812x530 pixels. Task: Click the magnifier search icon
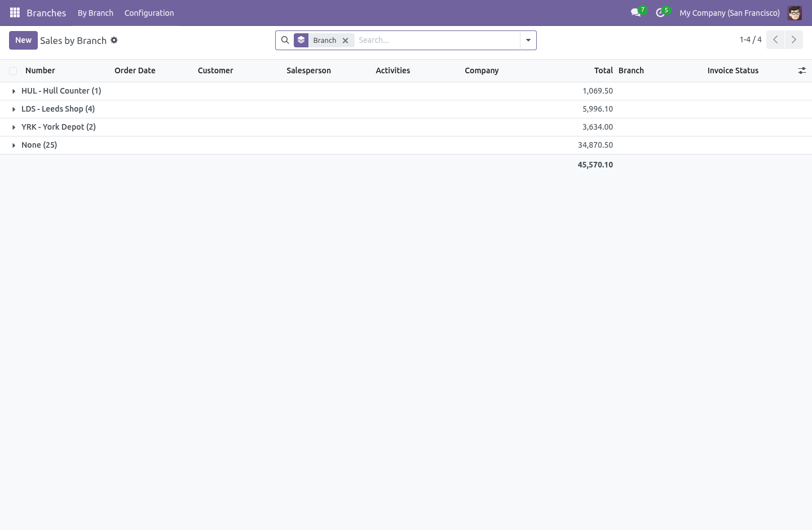285,40
